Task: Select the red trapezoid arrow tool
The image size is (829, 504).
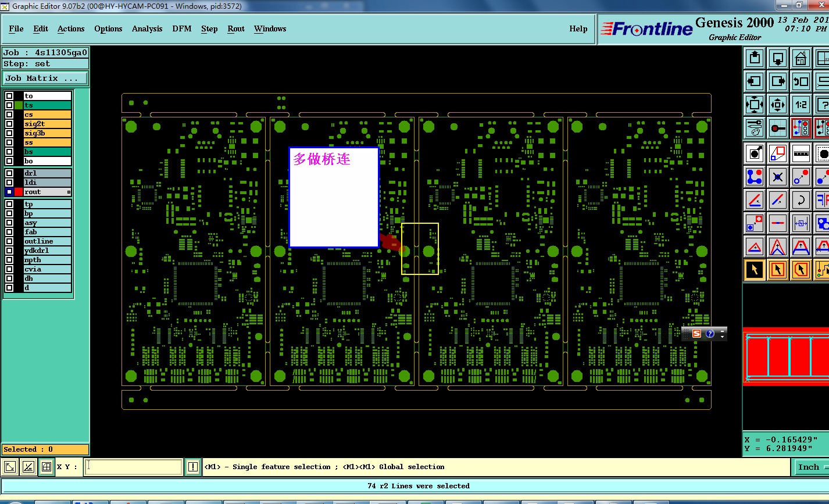Action: [801, 246]
